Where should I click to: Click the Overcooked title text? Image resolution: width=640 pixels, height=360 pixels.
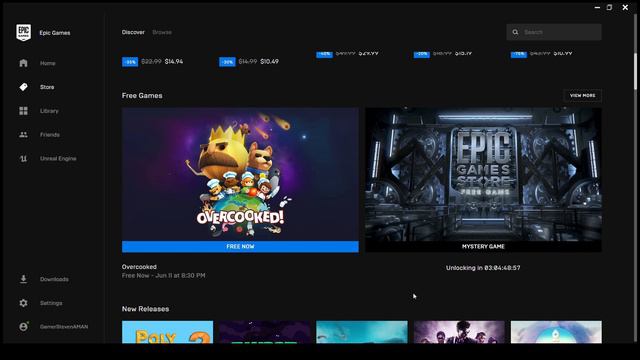click(x=139, y=267)
